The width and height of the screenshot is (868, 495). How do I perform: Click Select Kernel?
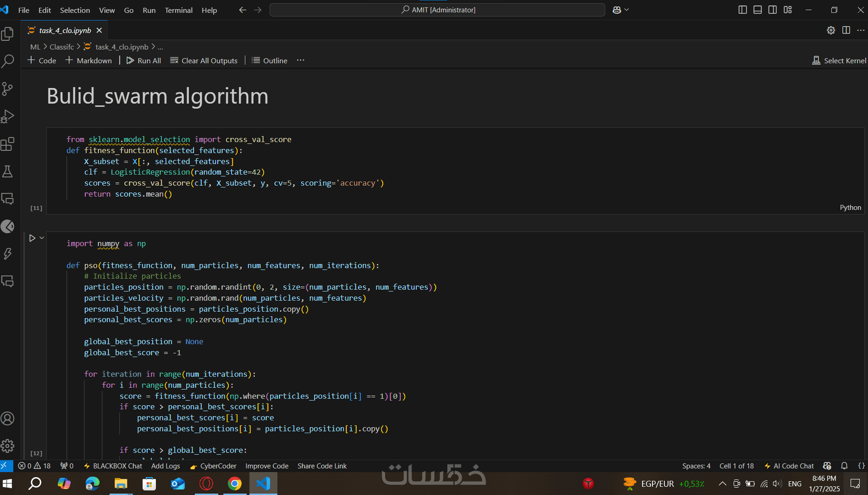839,60
